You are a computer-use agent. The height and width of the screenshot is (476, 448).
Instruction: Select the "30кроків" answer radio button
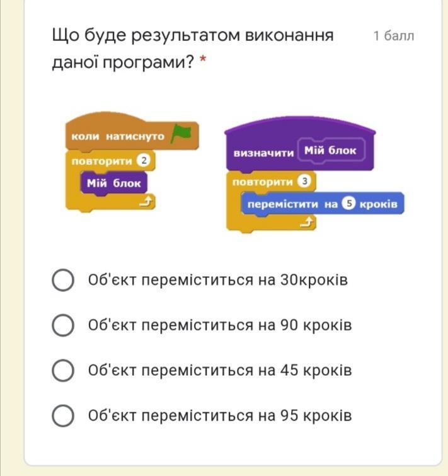[62, 280]
